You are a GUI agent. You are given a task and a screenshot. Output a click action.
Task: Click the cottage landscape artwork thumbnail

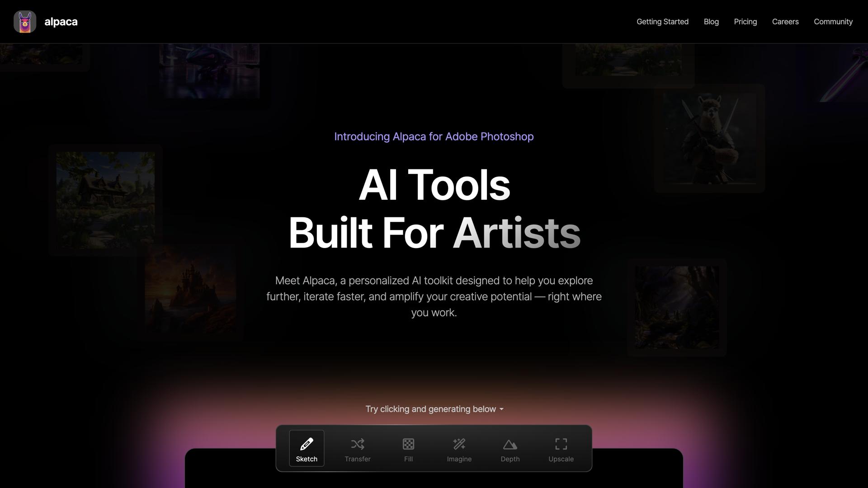coord(105,200)
